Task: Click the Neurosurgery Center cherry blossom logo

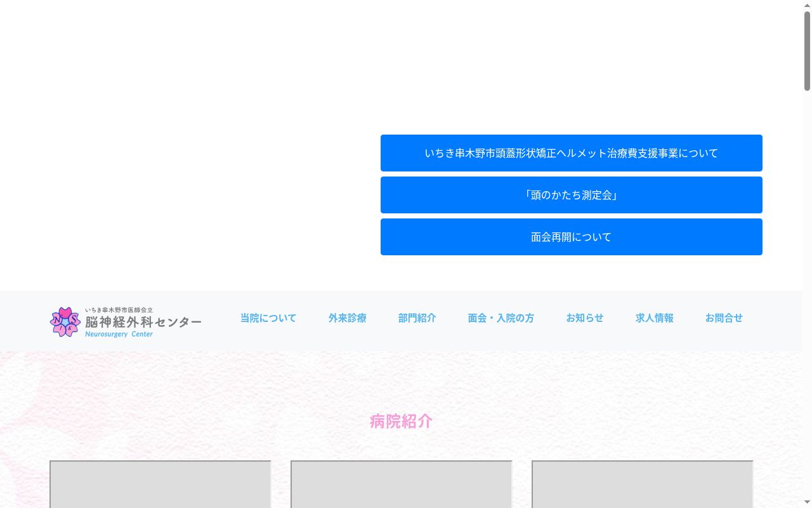Action: coord(65,322)
